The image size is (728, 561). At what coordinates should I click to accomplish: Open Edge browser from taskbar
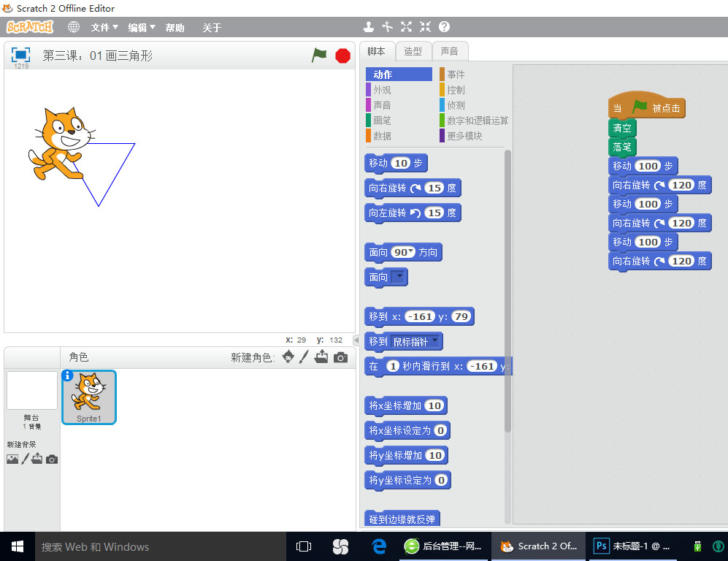[x=379, y=546]
